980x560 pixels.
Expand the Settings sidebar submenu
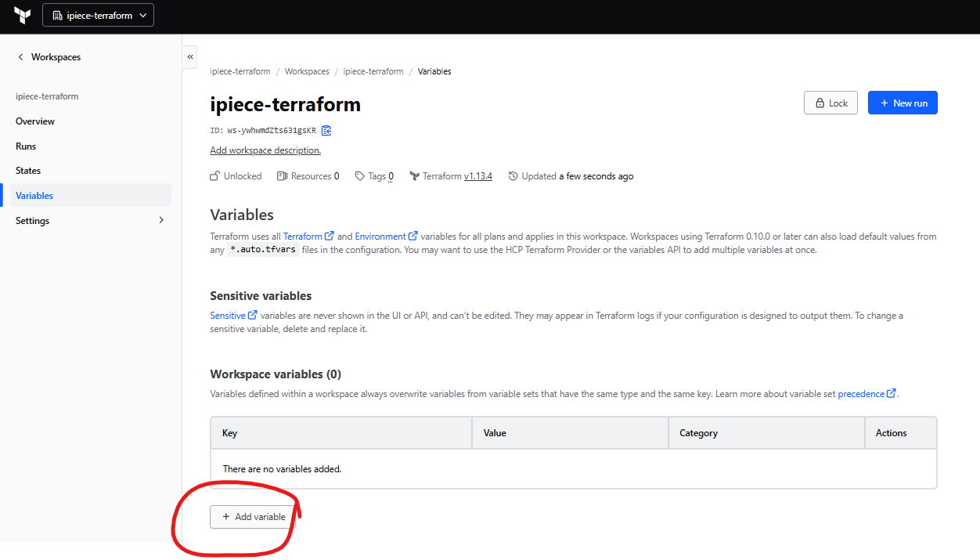91,221
